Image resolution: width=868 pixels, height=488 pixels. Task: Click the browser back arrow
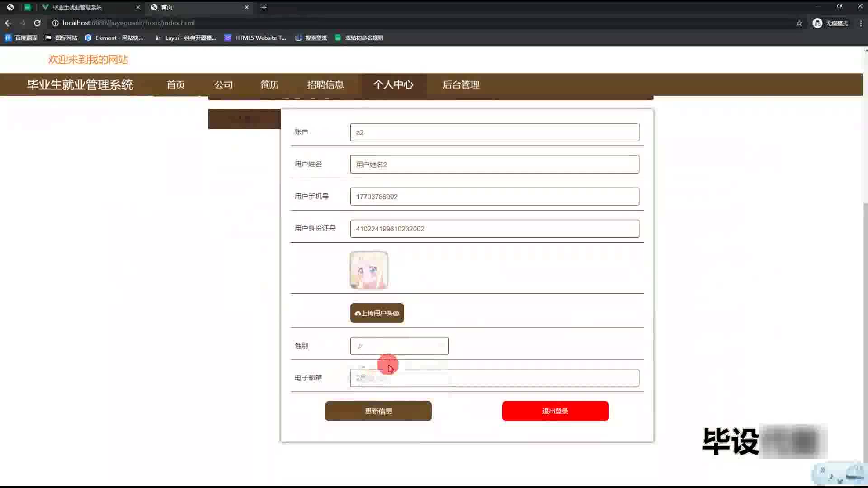click(8, 23)
